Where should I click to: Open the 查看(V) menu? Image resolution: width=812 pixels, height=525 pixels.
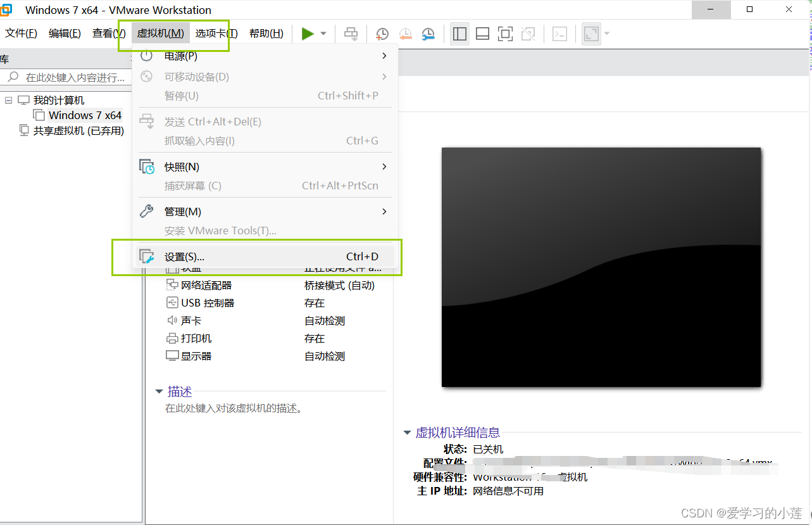tap(109, 34)
